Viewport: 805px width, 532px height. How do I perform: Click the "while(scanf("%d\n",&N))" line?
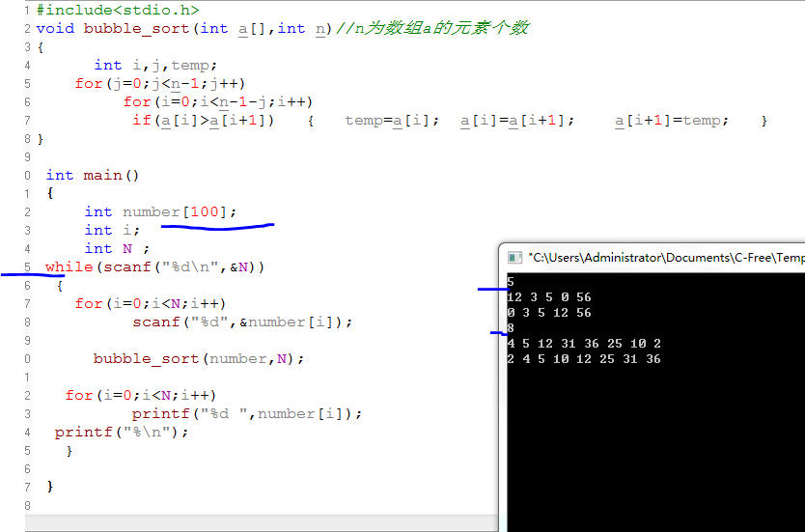click(x=154, y=267)
